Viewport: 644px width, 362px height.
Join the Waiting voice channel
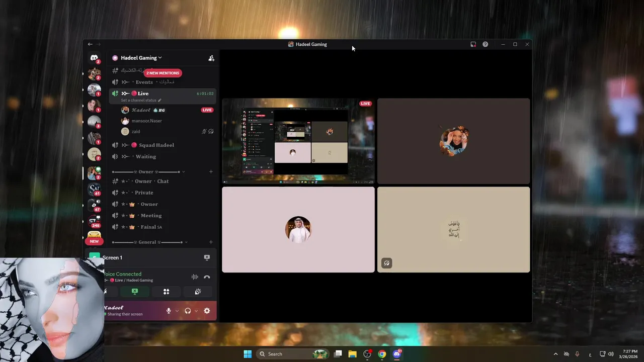tap(163, 157)
